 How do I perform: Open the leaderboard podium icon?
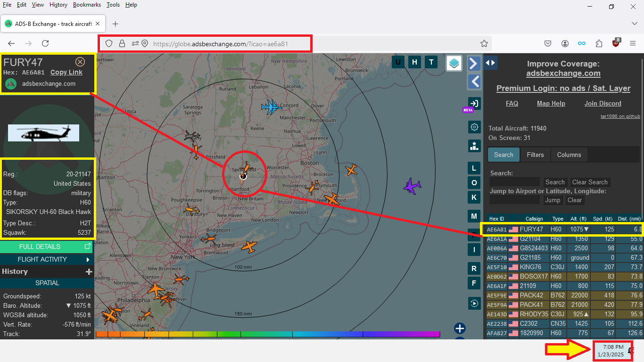pyautogui.click(x=474, y=146)
